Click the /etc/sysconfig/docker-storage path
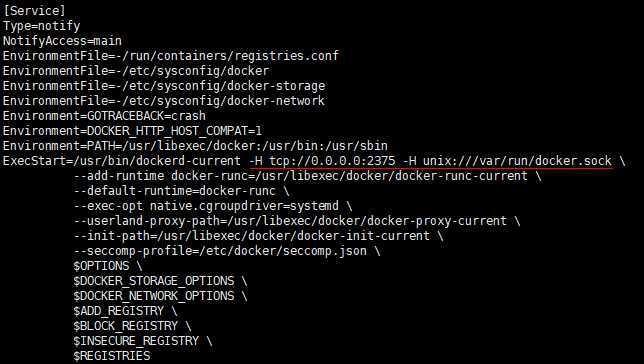Viewport: 644px width, 364px height. click(224, 86)
